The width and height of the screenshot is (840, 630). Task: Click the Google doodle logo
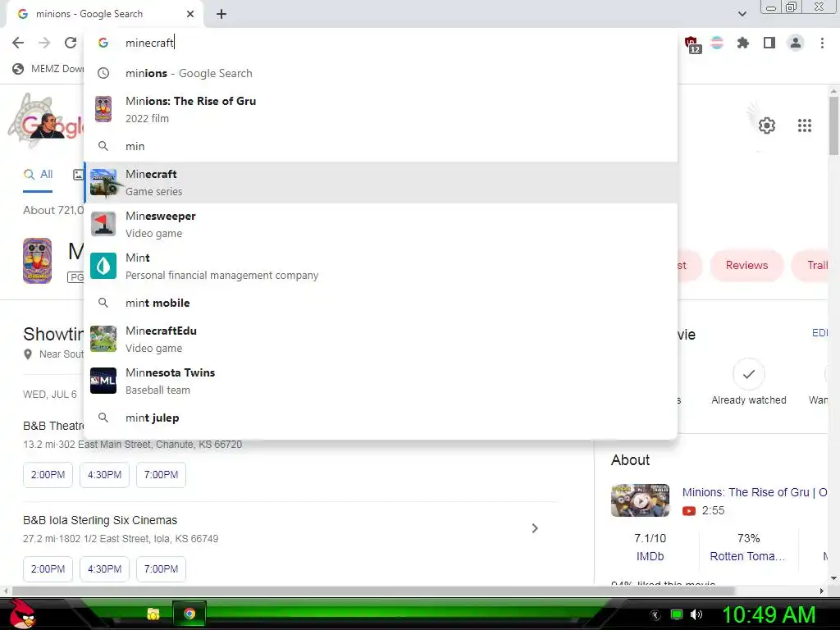pos(46,121)
